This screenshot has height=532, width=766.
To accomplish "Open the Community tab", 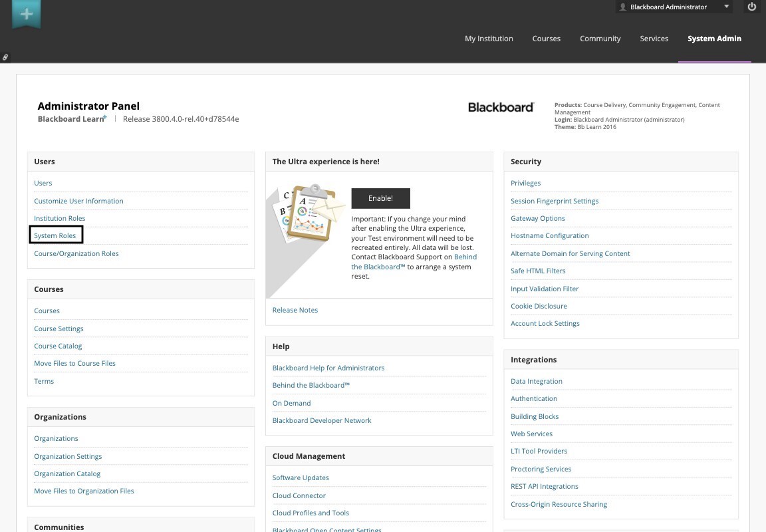I will pos(600,39).
